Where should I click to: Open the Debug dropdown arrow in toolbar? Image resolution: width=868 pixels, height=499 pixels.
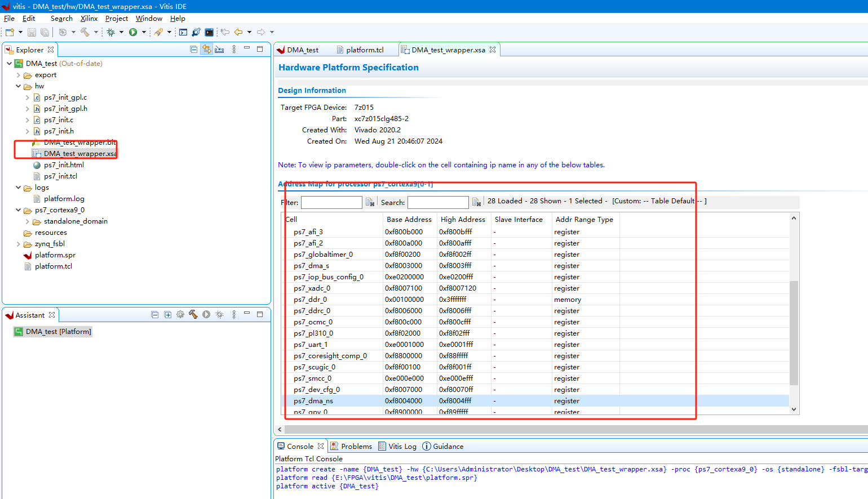point(121,32)
